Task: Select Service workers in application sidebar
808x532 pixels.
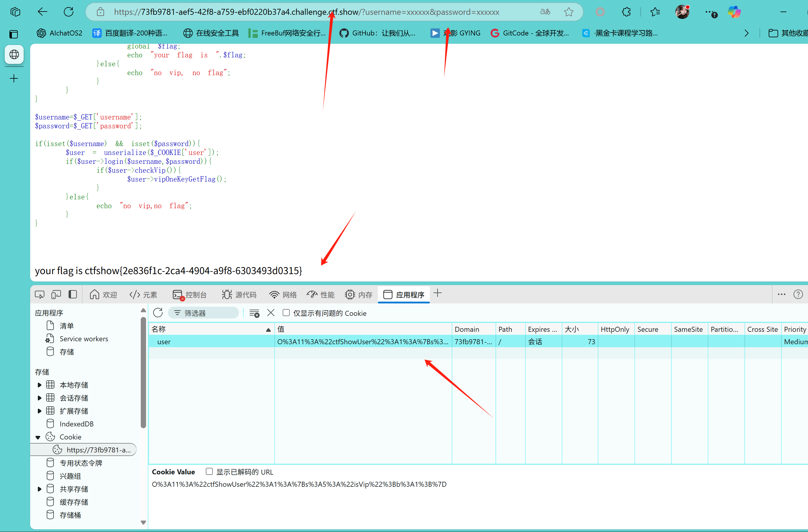Action: pyautogui.click(x=83, y=339)
